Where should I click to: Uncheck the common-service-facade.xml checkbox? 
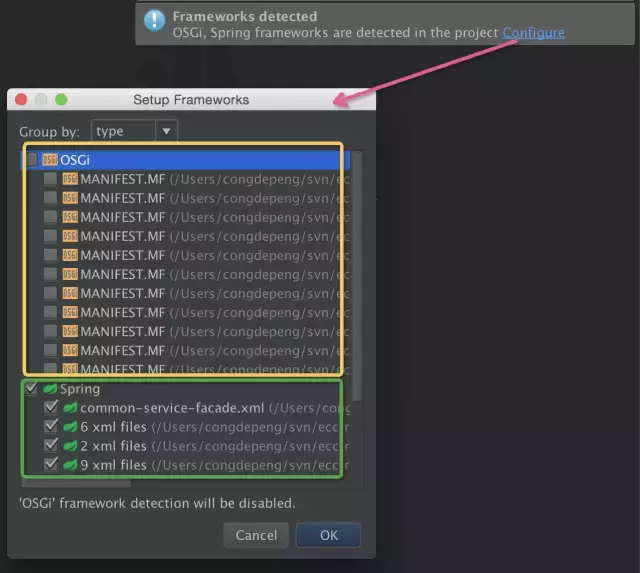(x=51, y=407)
